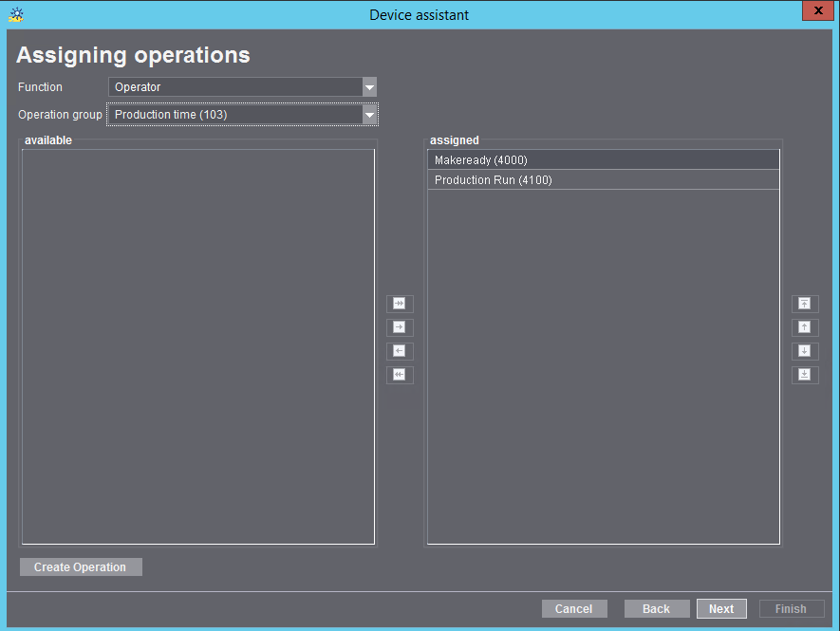Click the dropdown arrow next to Production time (103)
Image resolution: width=840 pixels, height=631 pixels.
pos(369,114)
